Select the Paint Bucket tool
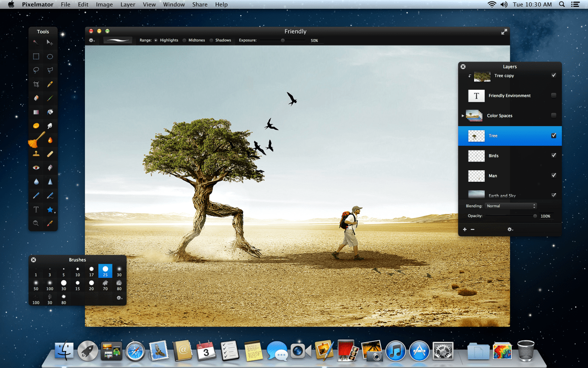588x368 pixels. point(50,112)
